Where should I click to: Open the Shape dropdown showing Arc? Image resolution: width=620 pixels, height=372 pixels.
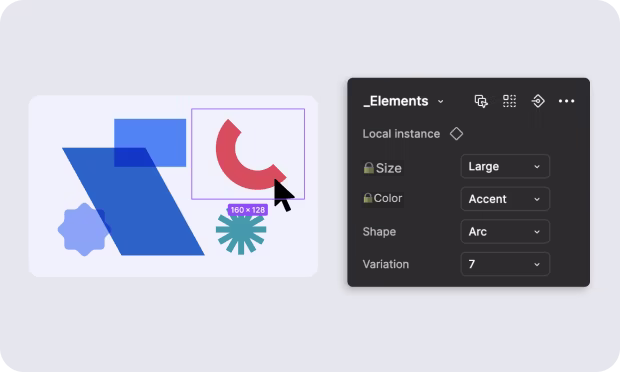(x=505, y=231)
